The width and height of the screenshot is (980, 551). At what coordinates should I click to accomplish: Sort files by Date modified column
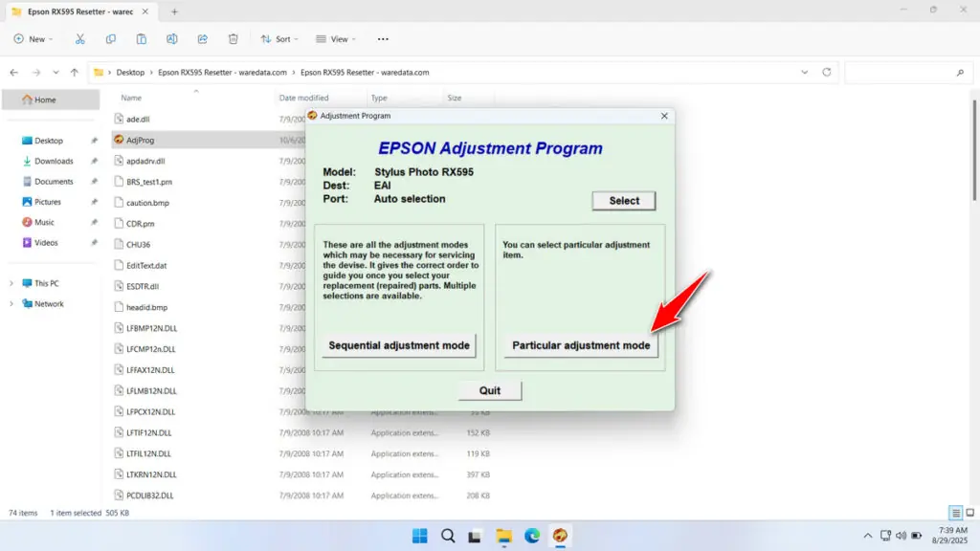(x=303, y=99)
